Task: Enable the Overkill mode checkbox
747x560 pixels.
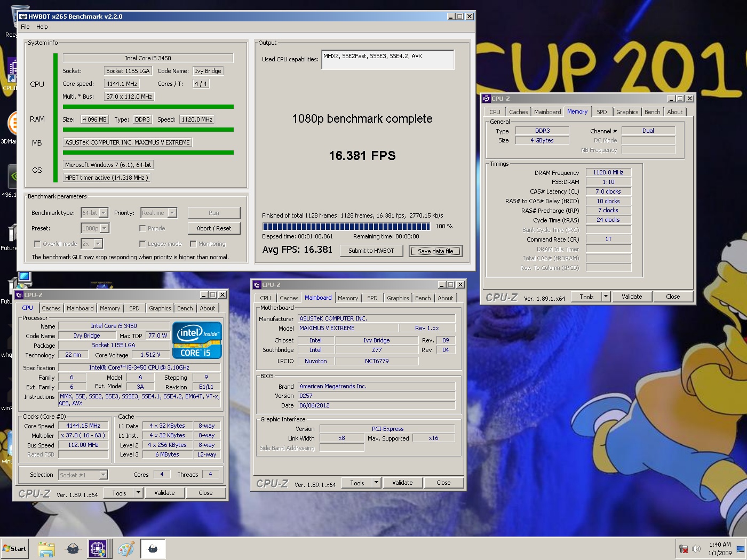Action: (37, 244)
